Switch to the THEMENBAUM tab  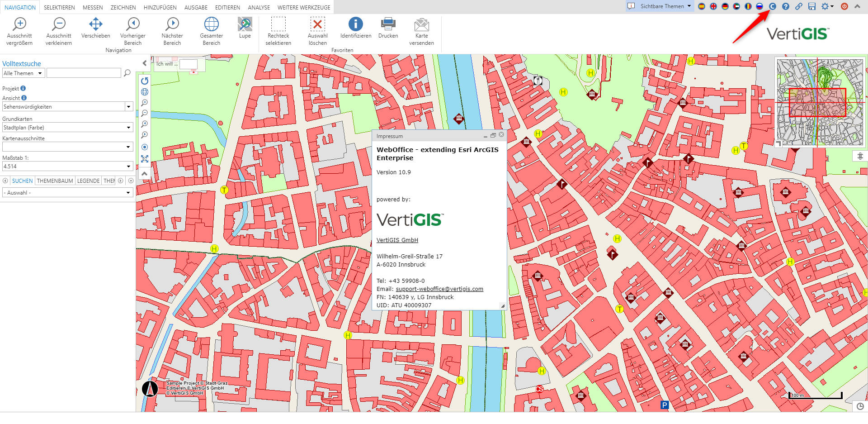click(x=55, y=181)
